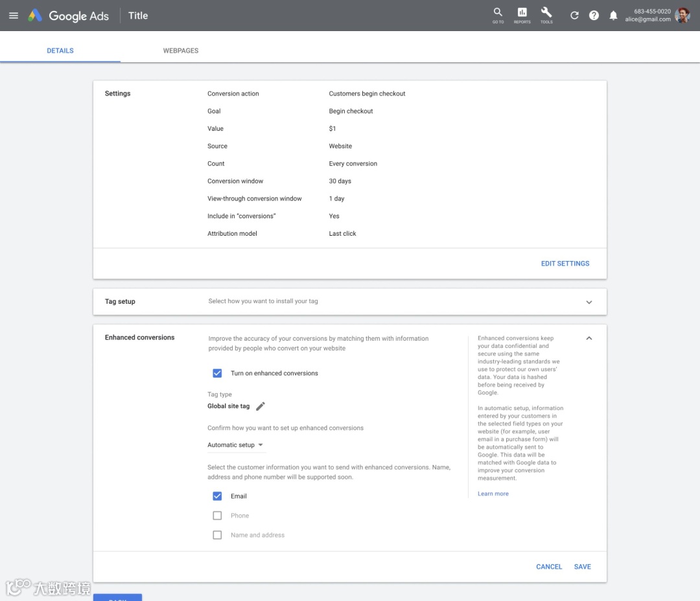Uncheck the Email checkbox
Image resolution: width=700 pixels, height=601 pixels.
pyautogui.click(x=217, y=496)
